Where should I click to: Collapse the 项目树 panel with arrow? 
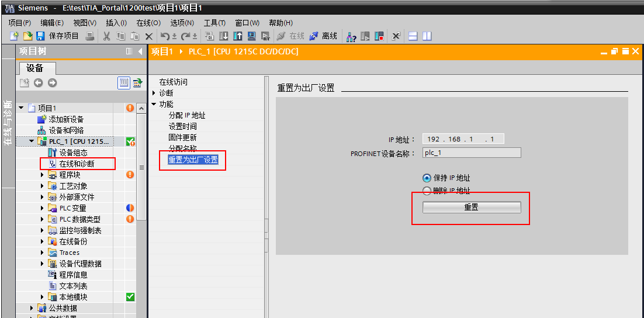(140, 51)
